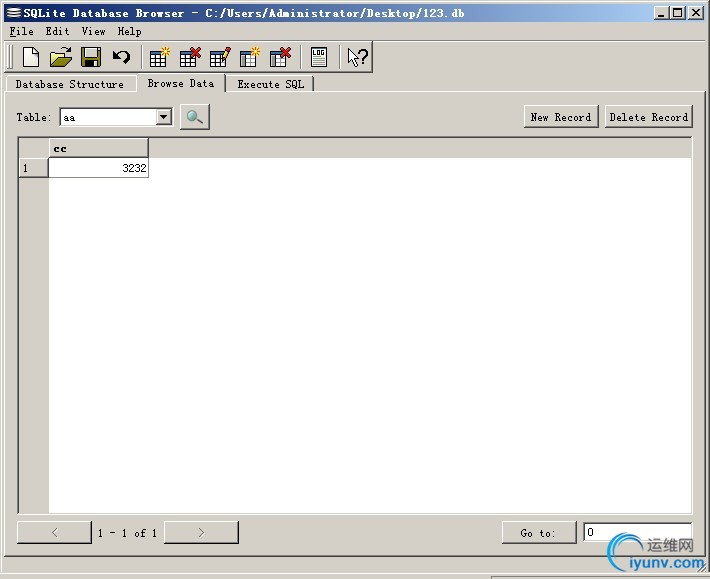
Task: Open a database with the folder icon
Action: pos(61,57)
